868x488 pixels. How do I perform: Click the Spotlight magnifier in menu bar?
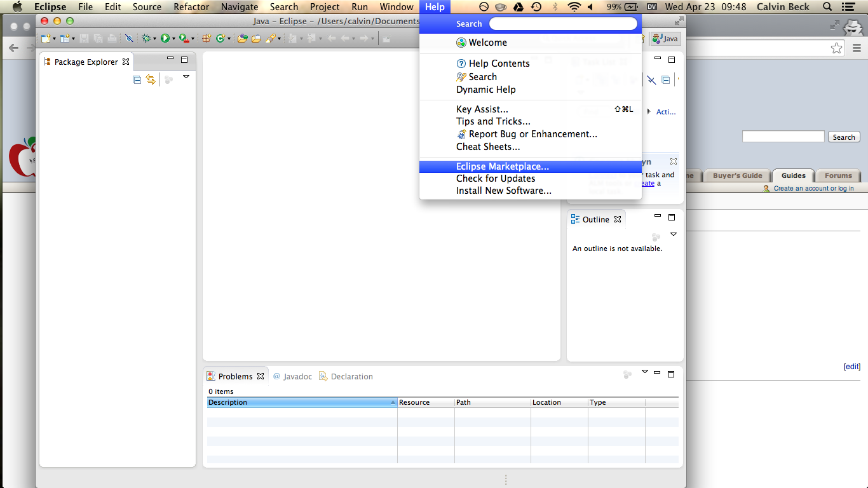click(x=827, y=7)
